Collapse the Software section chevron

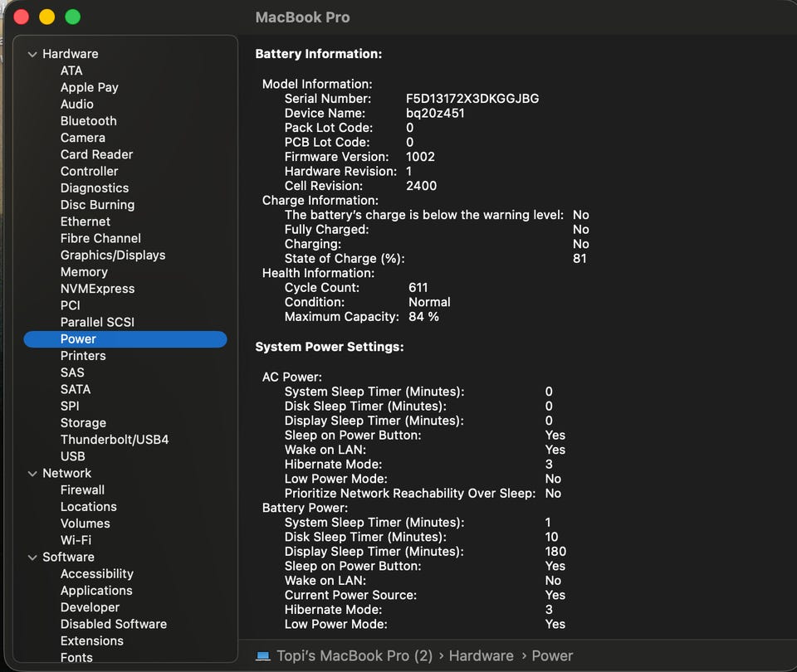coord(32,558)
